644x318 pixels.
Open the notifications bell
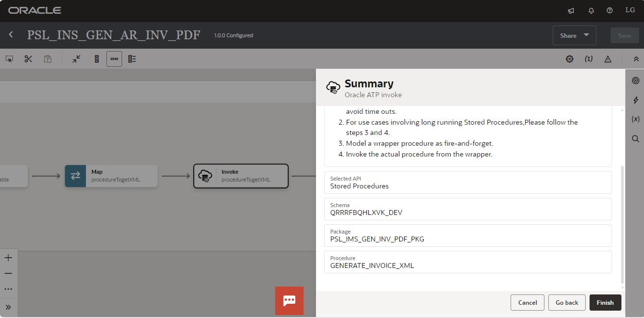click(x=591, y=10)
